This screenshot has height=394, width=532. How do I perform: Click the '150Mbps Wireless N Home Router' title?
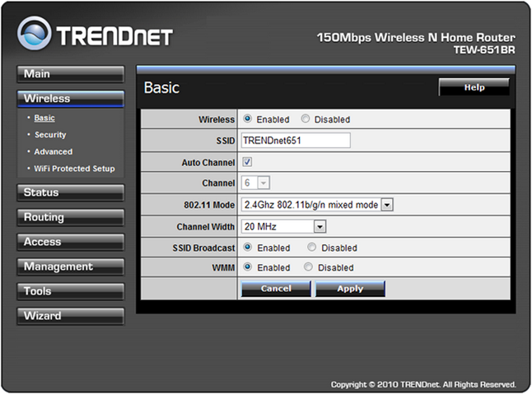tap(416, 37)
